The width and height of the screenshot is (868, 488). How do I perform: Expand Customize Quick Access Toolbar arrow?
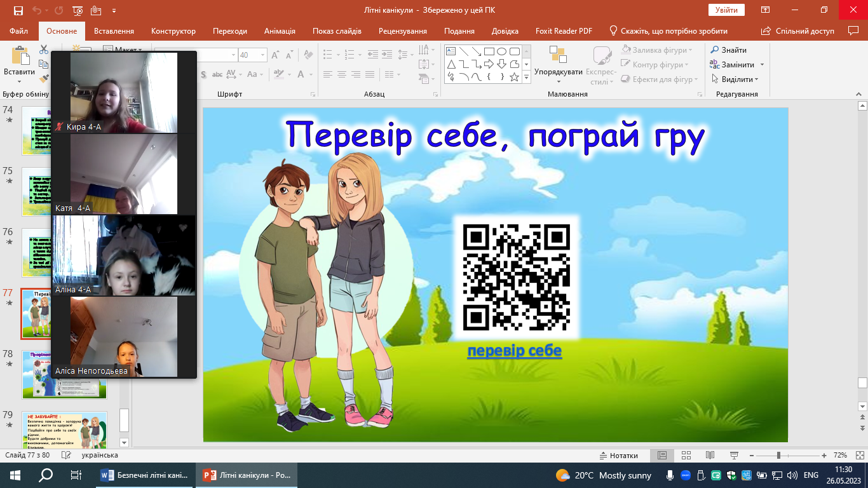click(114, 11)
